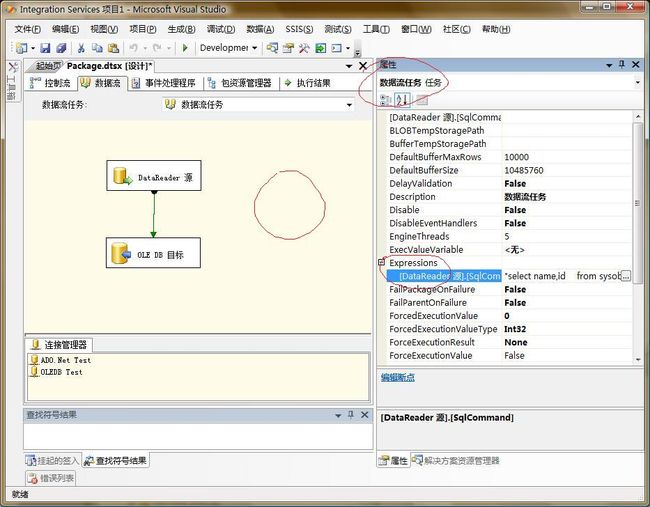Click ellipsis button for SqlCommand expression
Image resolution: width=650 pixels, height=507 pixels.
tap(626, 276)
